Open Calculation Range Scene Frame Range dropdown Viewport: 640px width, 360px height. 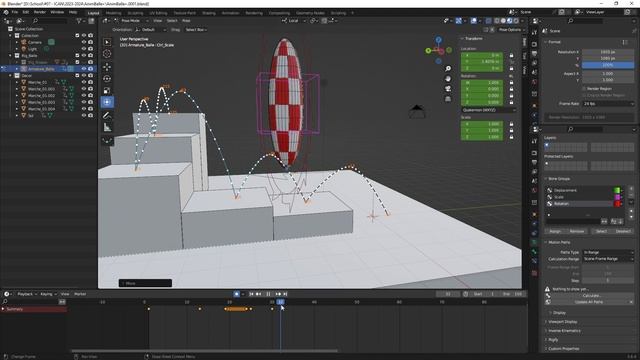coord(608,259)
